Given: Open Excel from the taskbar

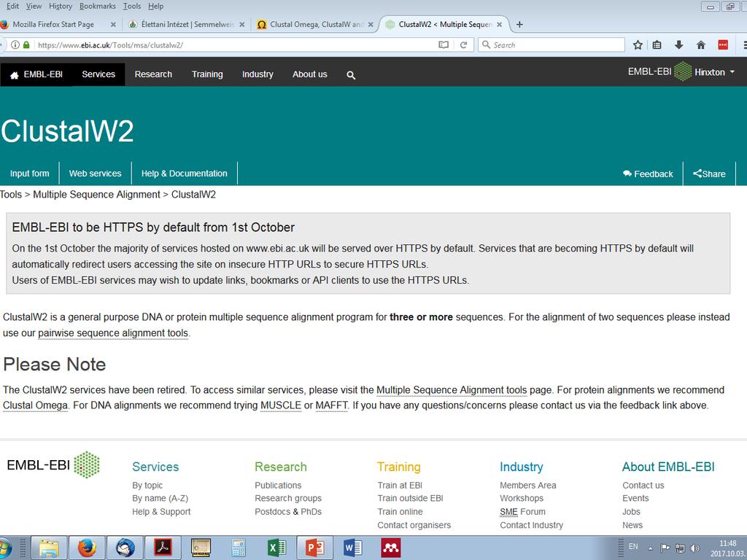Looking at the screenshot, I should pos(276,548).
